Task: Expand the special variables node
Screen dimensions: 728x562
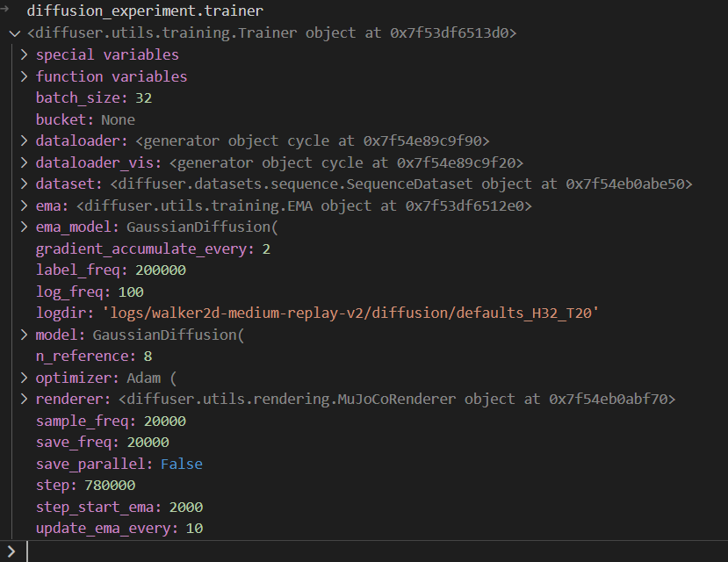Action: pos(24,54)
